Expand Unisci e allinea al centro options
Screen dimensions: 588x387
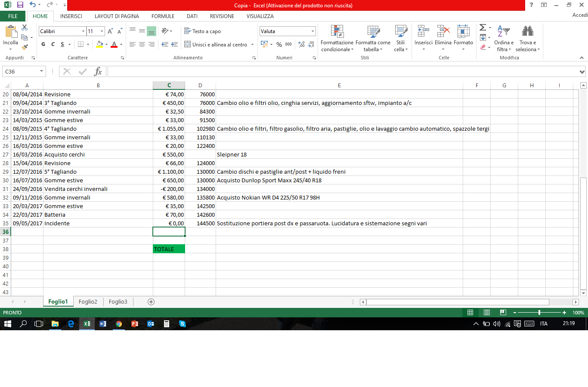pos(252,44)
